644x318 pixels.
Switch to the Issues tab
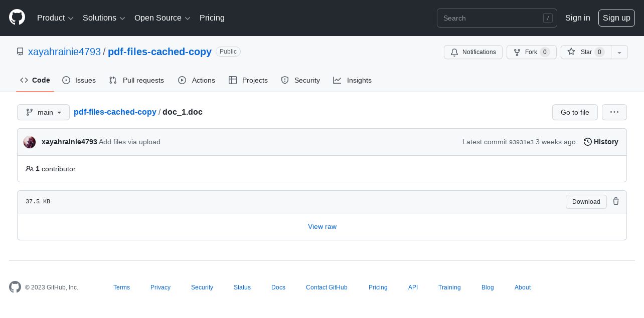[79, 80]
